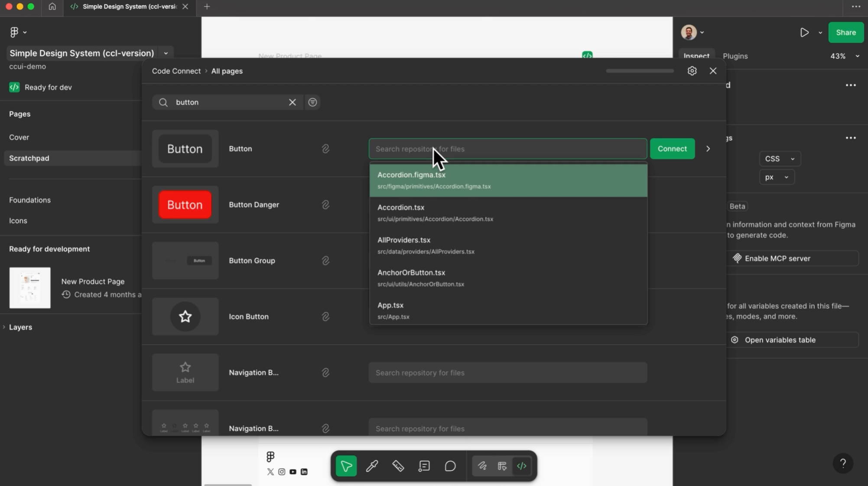
Task: Click the link icon beside Button Danger
Action: [x=325, y=204]
